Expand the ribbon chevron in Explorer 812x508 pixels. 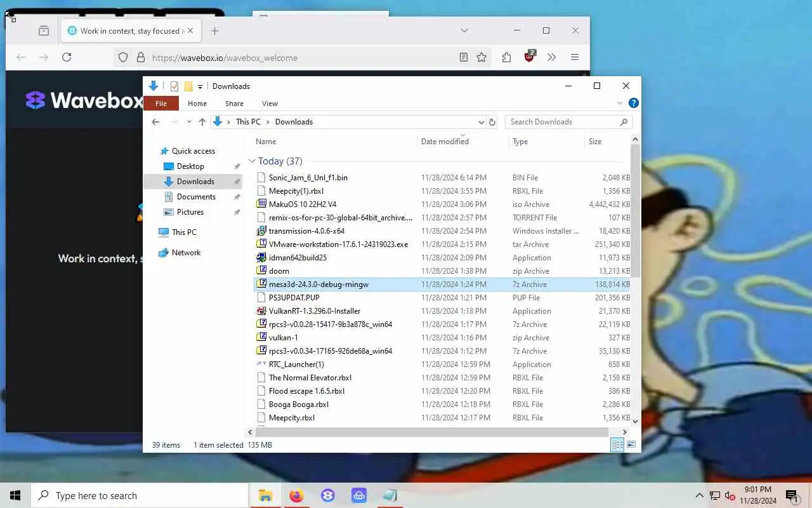(x=620, y=103)
